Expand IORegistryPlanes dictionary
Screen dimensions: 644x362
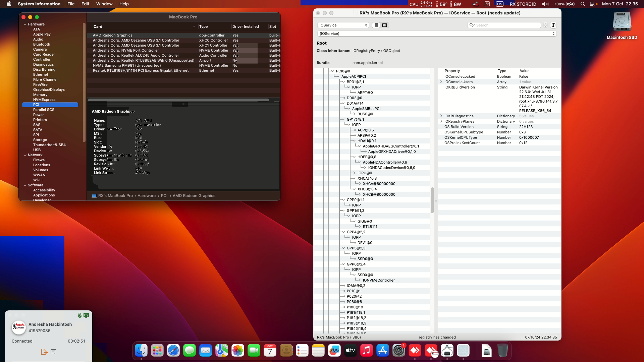click(441, 121)
